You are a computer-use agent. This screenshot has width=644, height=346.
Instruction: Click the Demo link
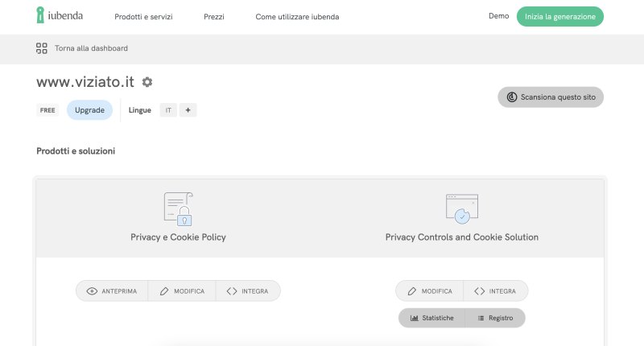tap(498, 16)
